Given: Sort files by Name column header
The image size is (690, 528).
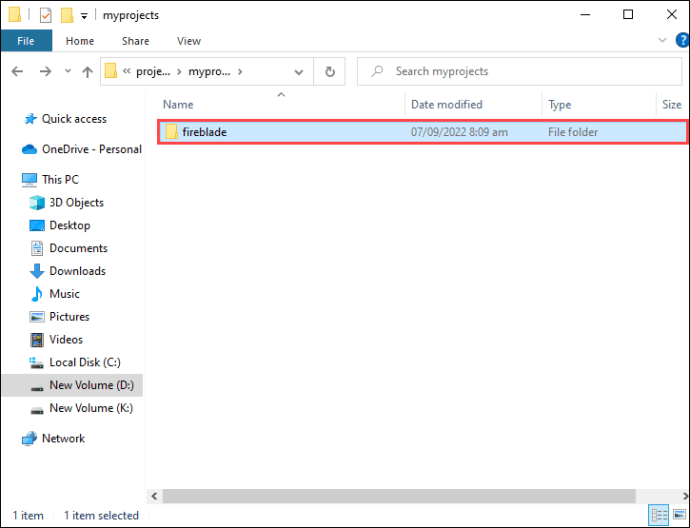Looking at the screenshot, I should pos(178,105).
